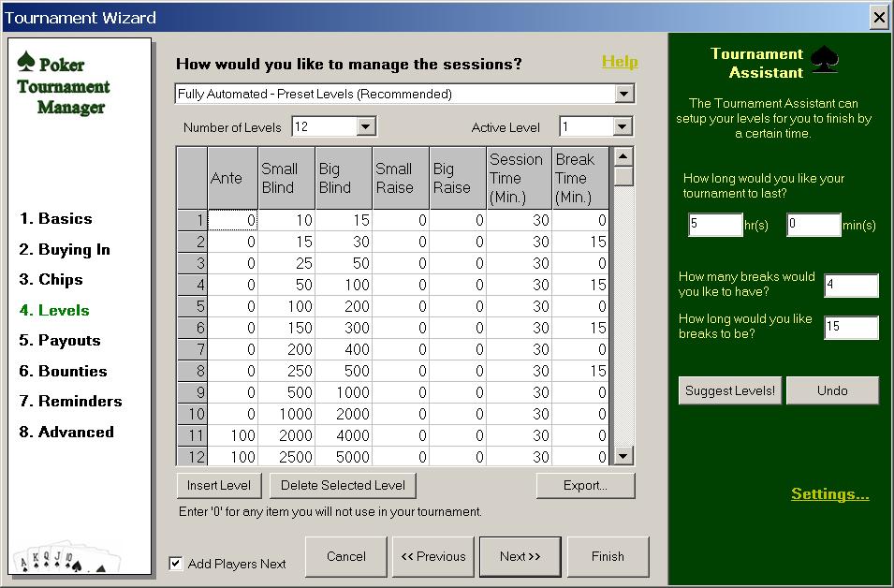Click Delete Selected Level

(x=343, y=485)
